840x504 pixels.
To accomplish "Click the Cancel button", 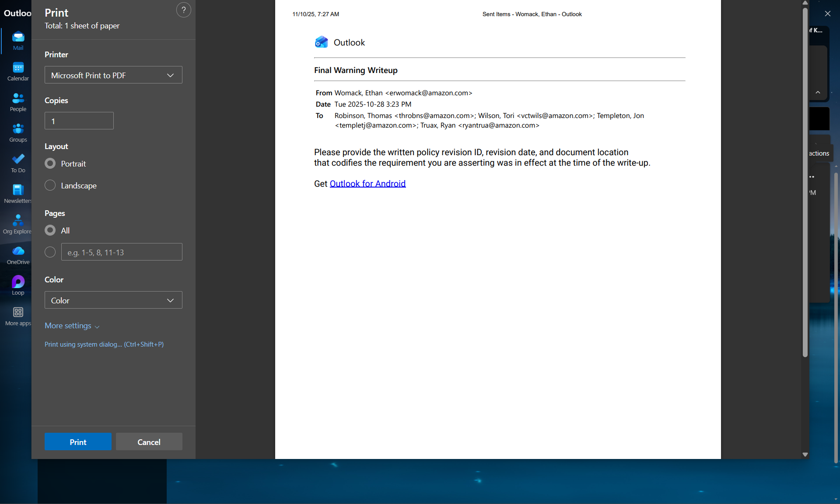I will [x=149, y=441].
